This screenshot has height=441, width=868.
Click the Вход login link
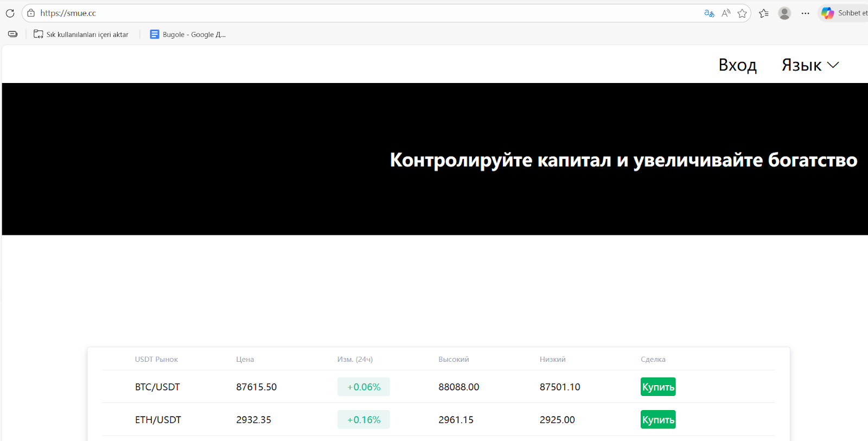737,65
